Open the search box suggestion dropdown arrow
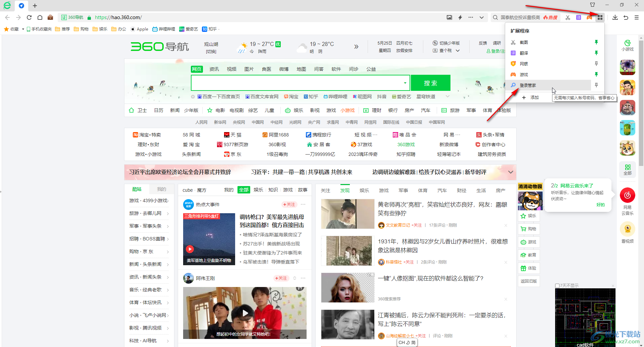 click(x=405, y=83)
